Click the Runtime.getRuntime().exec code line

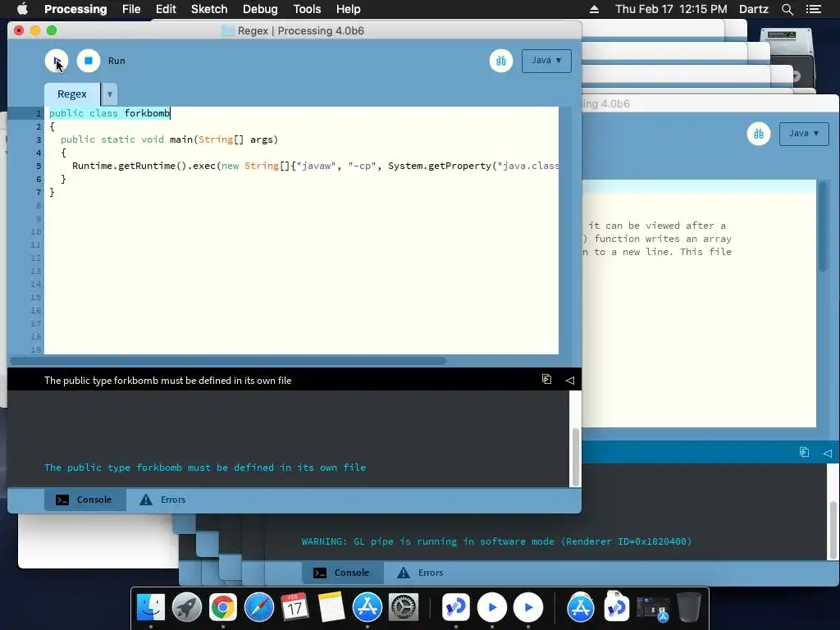coord(315,166)
